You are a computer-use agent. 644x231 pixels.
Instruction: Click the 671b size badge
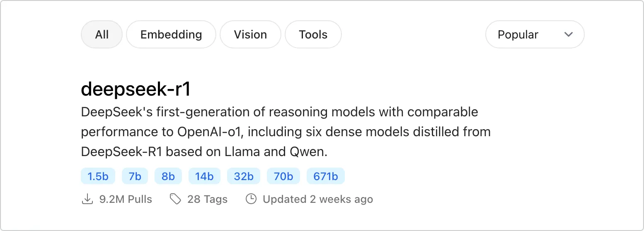(x=326, y=176)
